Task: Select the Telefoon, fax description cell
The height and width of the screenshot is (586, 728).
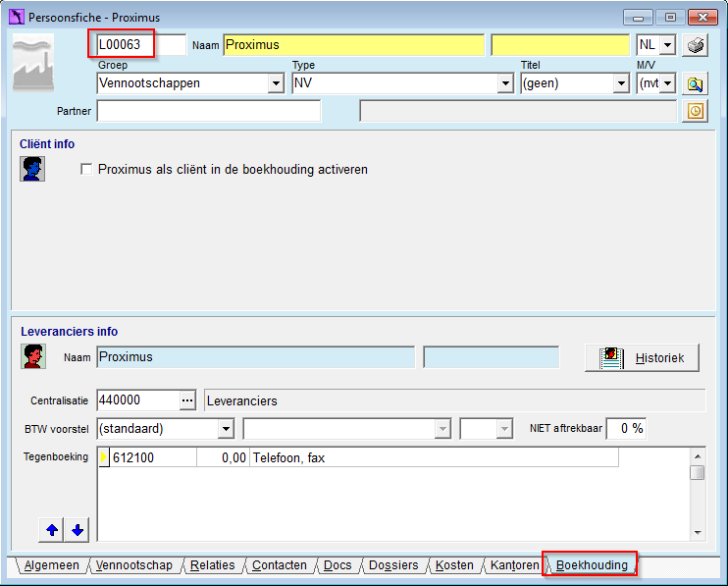Action: [x=434, y=457]
